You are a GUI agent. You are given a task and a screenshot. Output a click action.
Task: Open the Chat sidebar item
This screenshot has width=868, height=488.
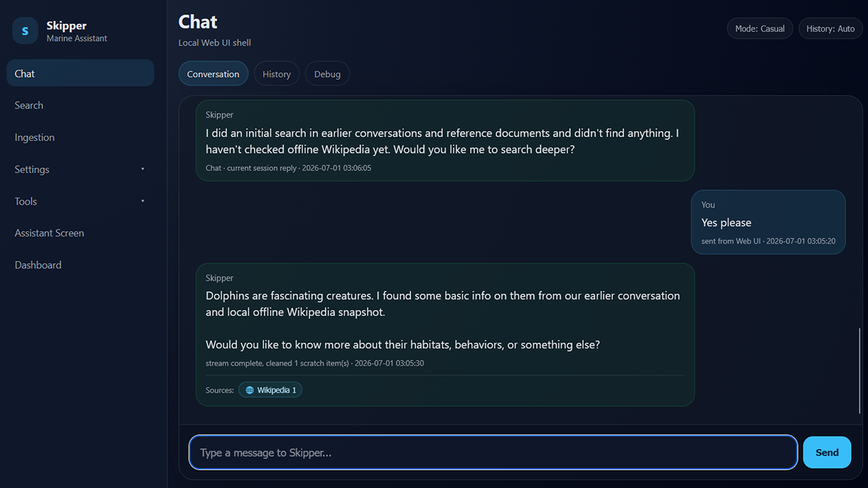pos(80,73)
